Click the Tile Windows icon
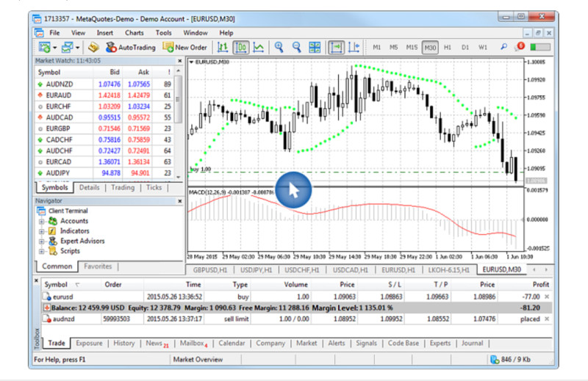The image size is (588, 381). 315,48
